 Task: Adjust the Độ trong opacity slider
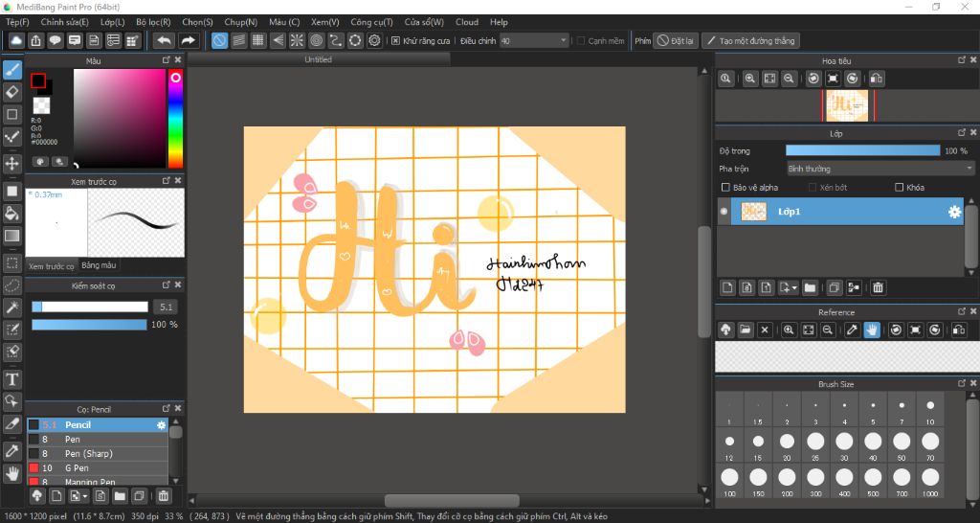click(862, 150)
